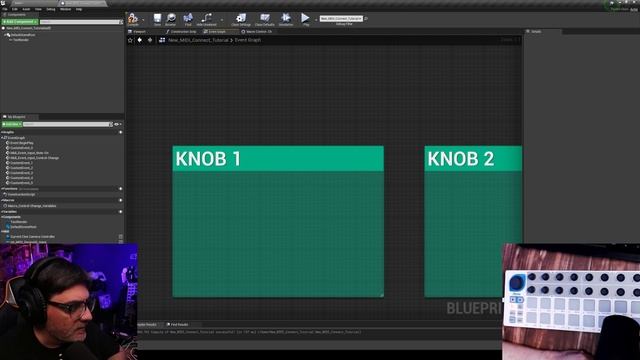
Task: Collapse the Macros section
Action: pos(2,200)
